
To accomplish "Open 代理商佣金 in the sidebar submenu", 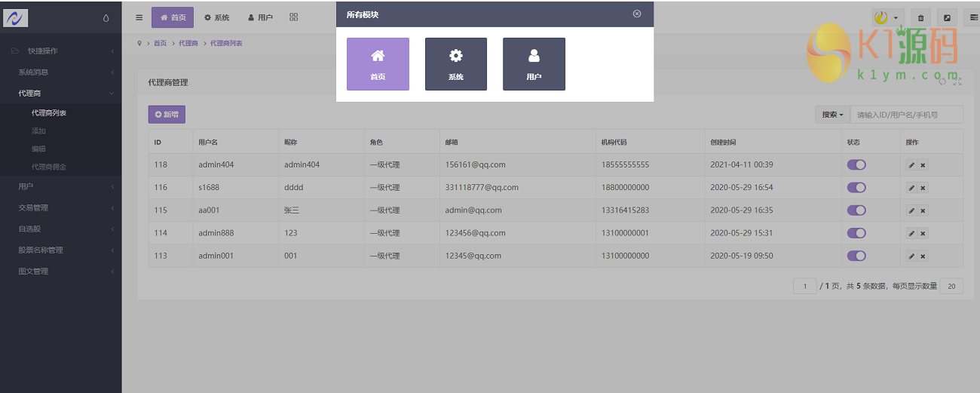I will pos(49,167).
